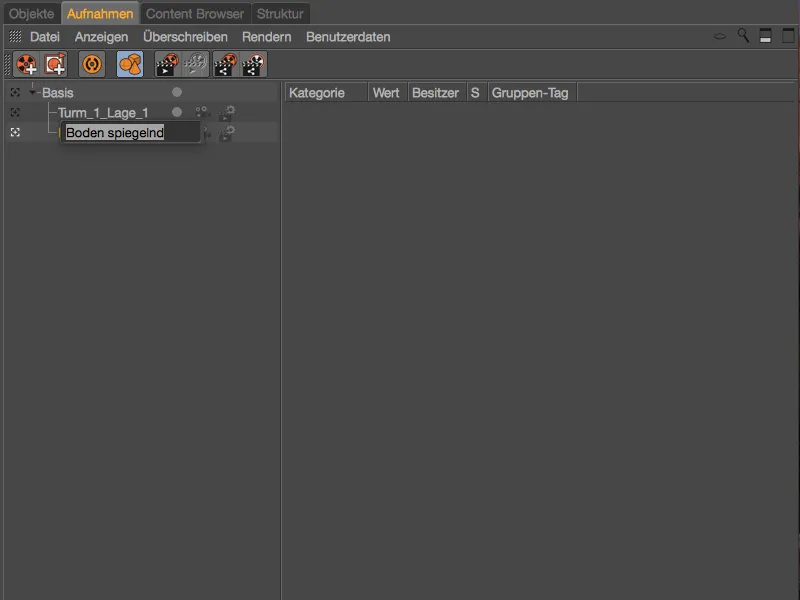
Task: Switch to the Content Browser tab
Action: [x=195, y=14]
